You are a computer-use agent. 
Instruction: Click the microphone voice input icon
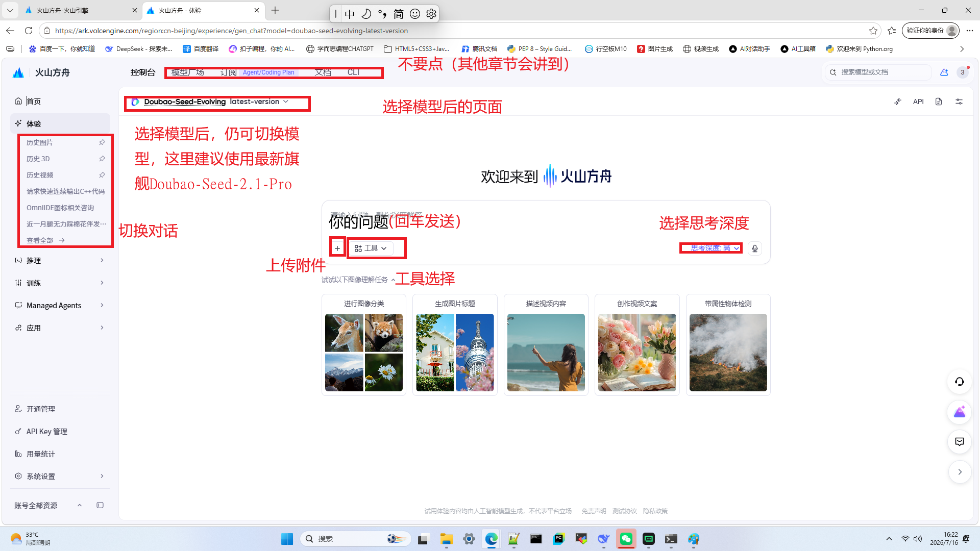(x=755, y=248)
